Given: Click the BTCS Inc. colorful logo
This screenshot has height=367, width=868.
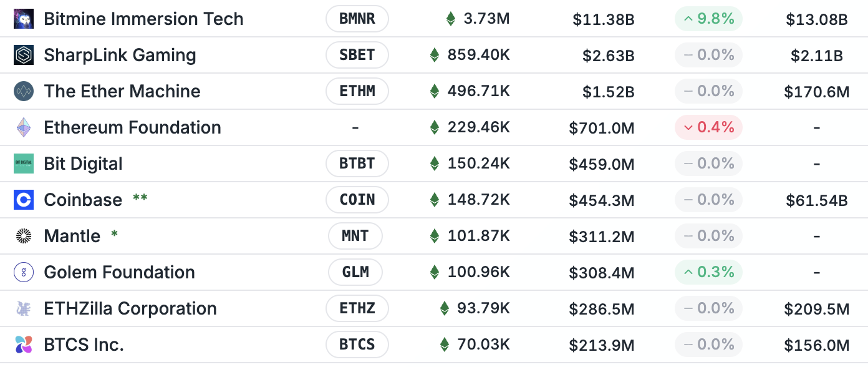Looking at the screenshot, I should click(24, 345).
